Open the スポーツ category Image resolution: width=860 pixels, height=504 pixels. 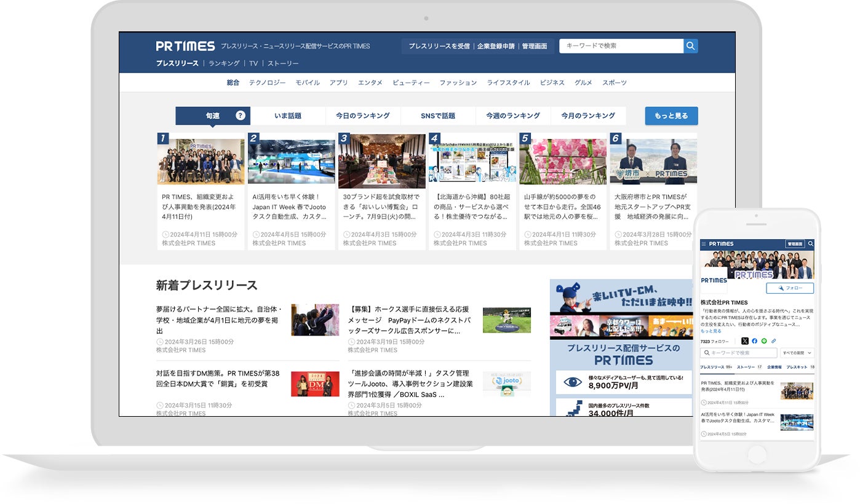click(x=615, y=82)
